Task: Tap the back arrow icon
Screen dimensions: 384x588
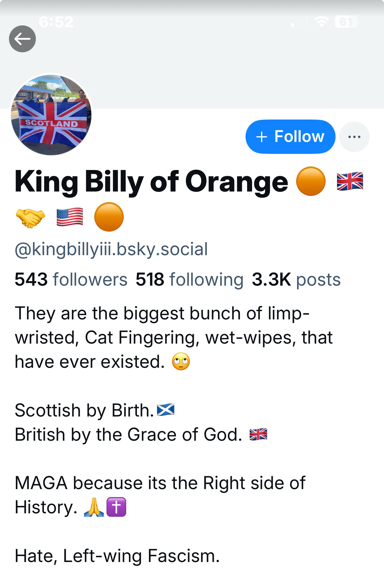Action: 22,39
